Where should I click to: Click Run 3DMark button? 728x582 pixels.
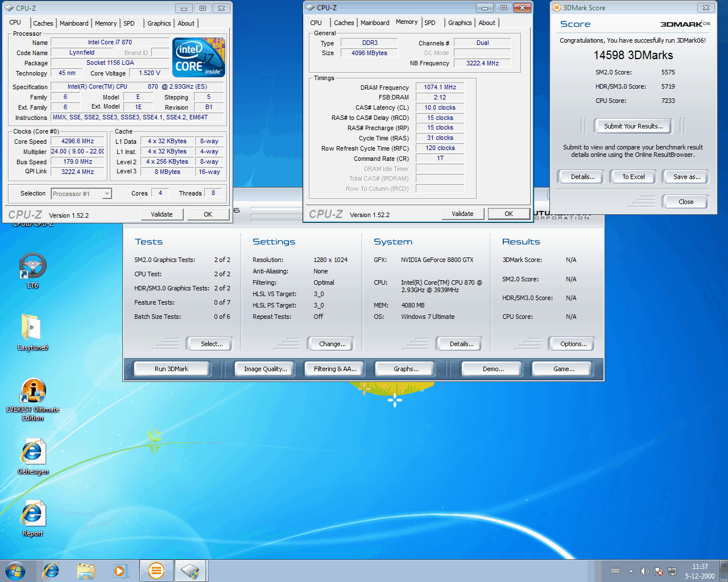(x=171, y=369)
